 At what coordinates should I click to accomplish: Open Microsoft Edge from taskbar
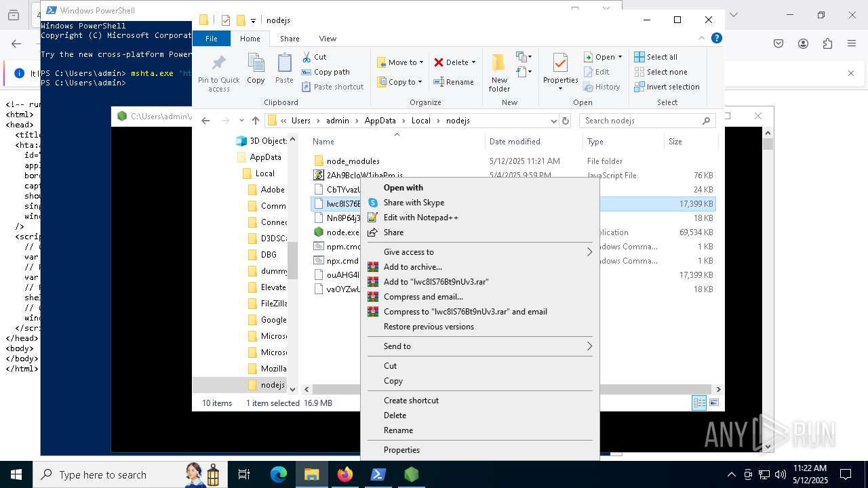click(x=278, y=474)
